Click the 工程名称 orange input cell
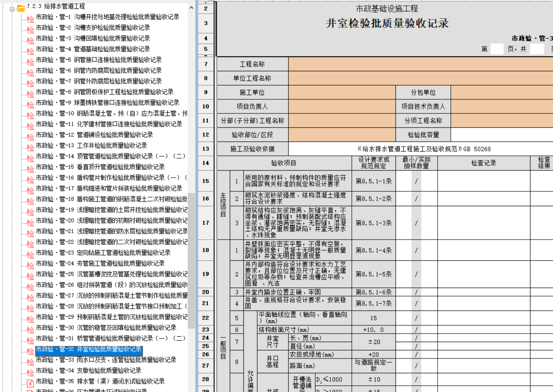 (x=420, y=64)
